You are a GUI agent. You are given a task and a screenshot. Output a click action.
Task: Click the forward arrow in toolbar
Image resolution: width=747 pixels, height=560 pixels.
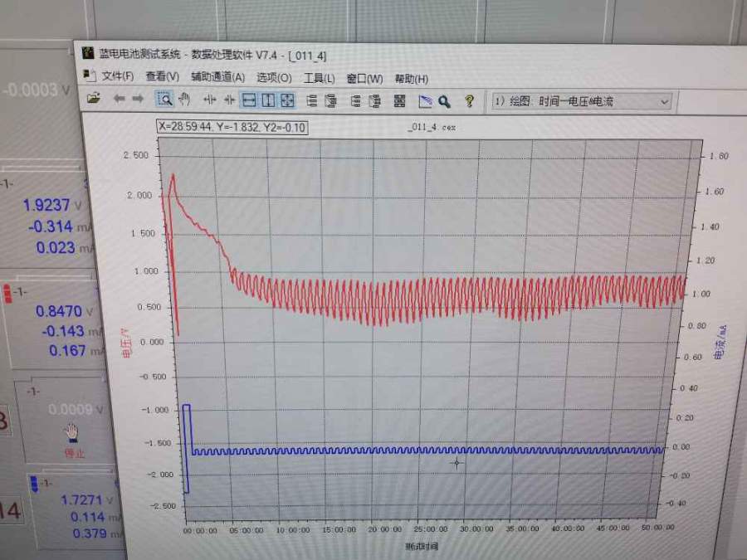click(138, 100)
